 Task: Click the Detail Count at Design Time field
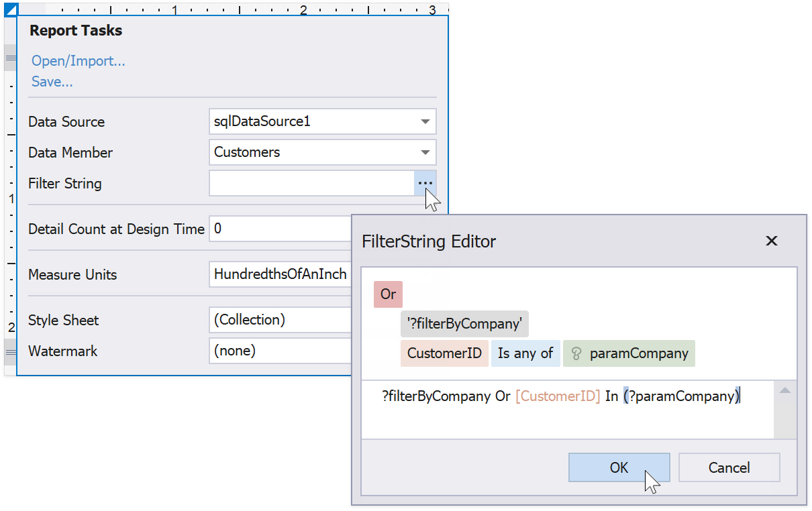tap(281, 229)
